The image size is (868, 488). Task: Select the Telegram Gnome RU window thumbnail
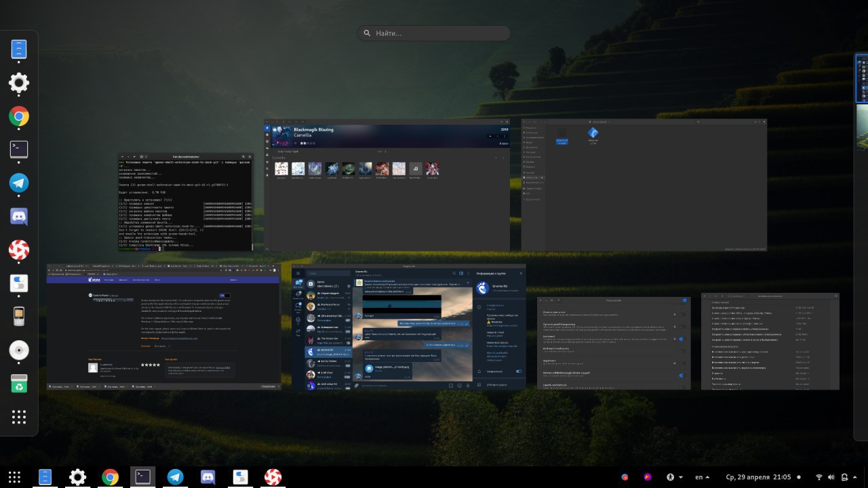click(409, 327)
